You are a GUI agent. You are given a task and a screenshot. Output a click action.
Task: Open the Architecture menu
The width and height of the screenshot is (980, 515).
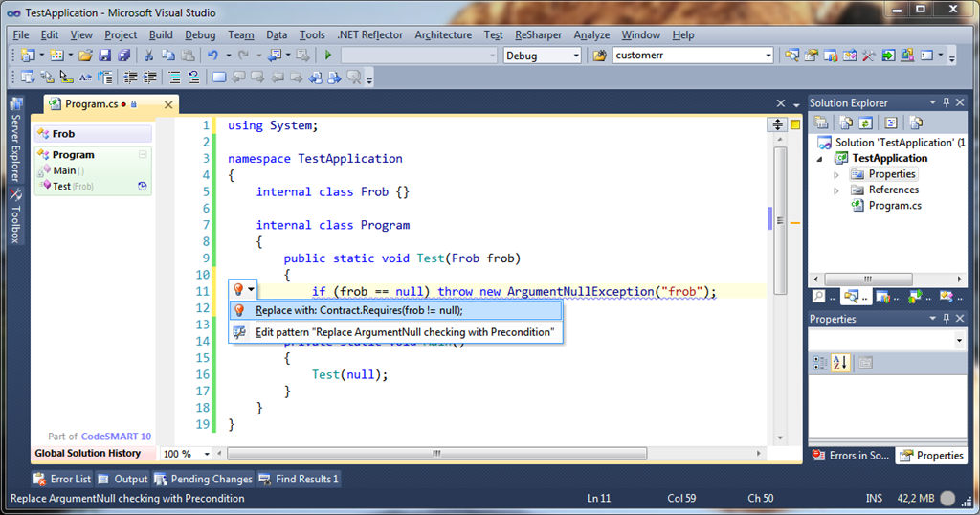pyautogui.click(x=443, y=35)
